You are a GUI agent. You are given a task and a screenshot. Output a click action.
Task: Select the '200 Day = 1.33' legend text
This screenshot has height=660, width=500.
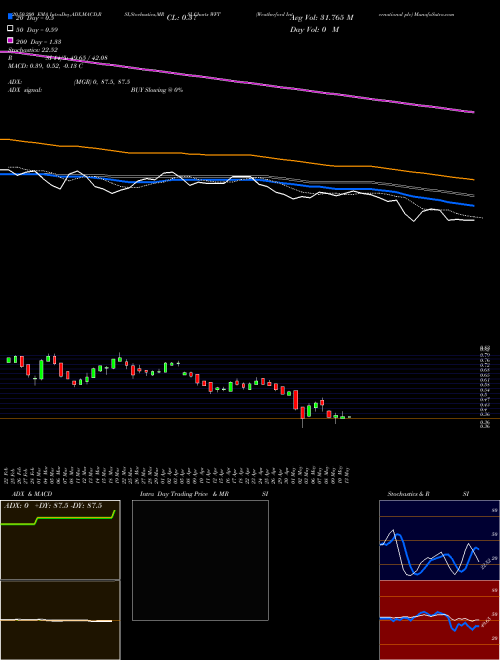coord(39,42)
